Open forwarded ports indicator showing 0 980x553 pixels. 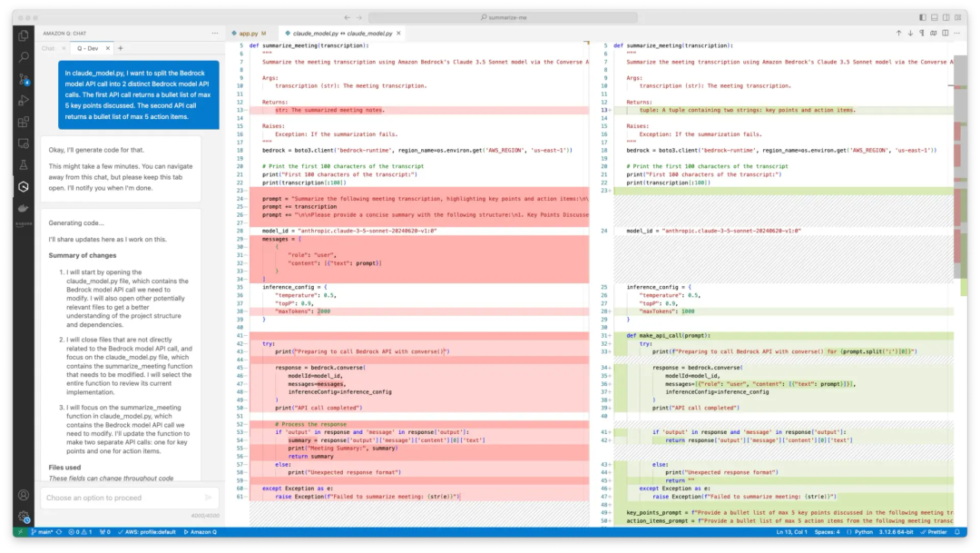point(105,532)
